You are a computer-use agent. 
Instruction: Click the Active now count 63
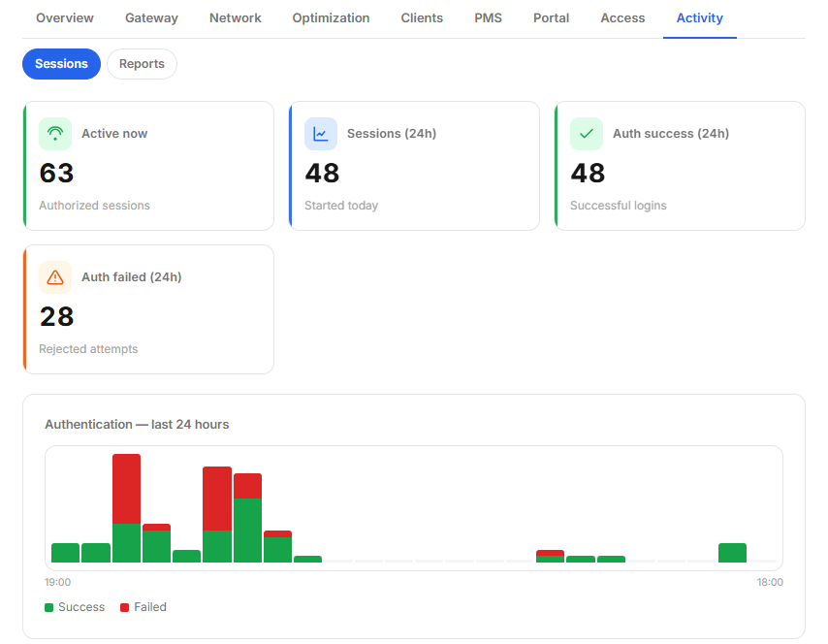(56, 173)
